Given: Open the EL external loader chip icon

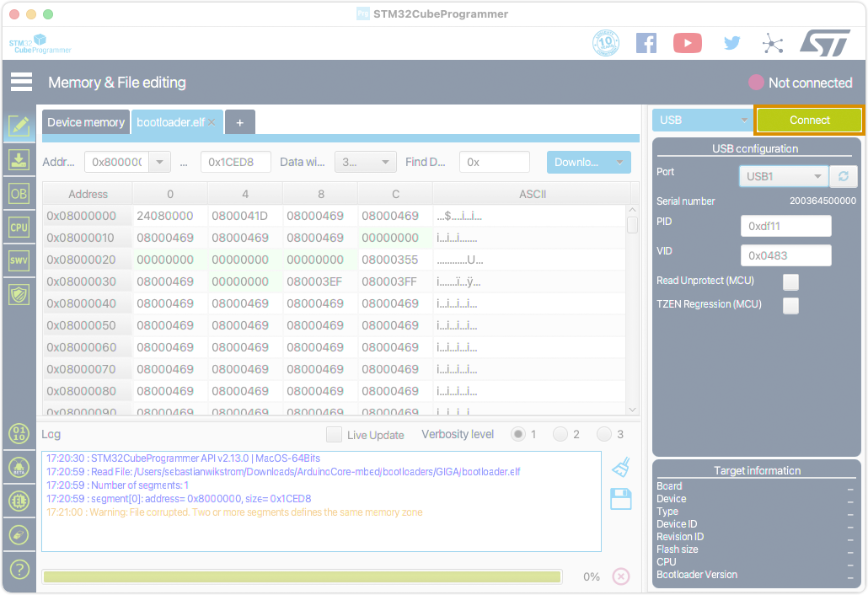Looking at the screenshot, I should tap(19, 501).
